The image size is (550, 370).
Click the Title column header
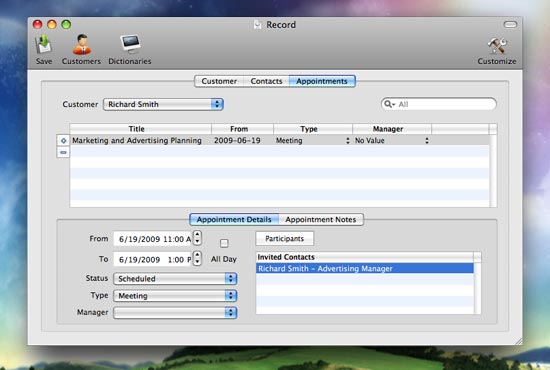coord(140,129)
